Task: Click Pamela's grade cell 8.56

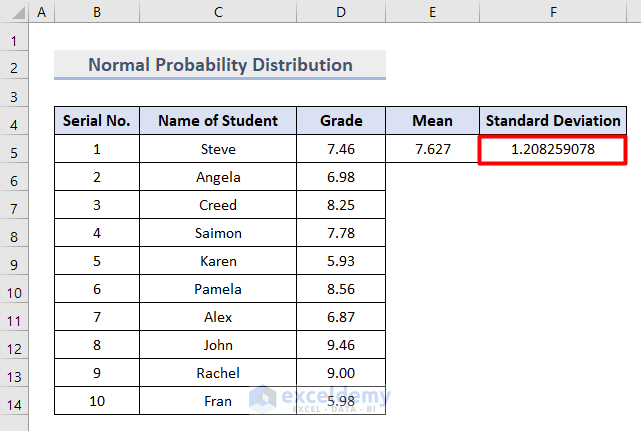Action: coord(341,289)
